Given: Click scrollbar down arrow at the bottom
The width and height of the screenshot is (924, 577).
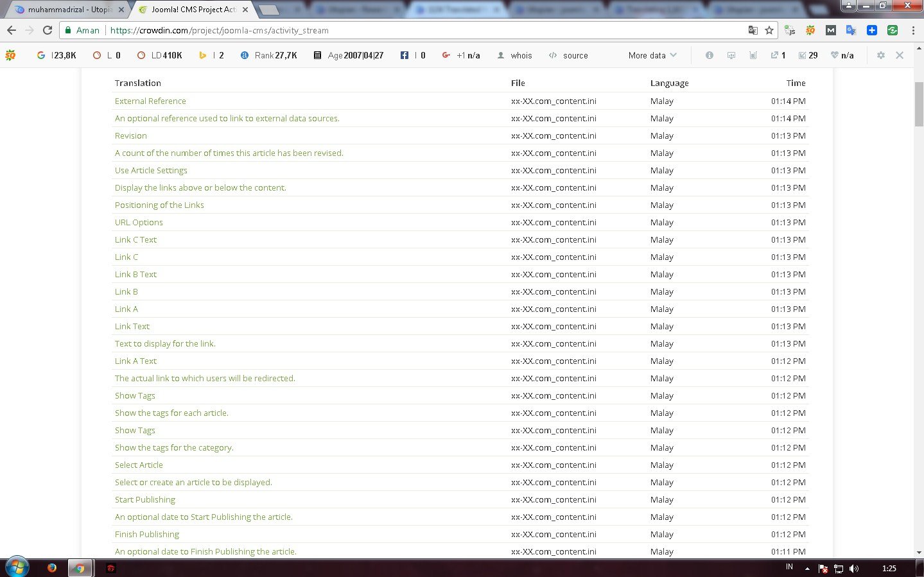Looking at the screenshot, I should tap(919, 552).
